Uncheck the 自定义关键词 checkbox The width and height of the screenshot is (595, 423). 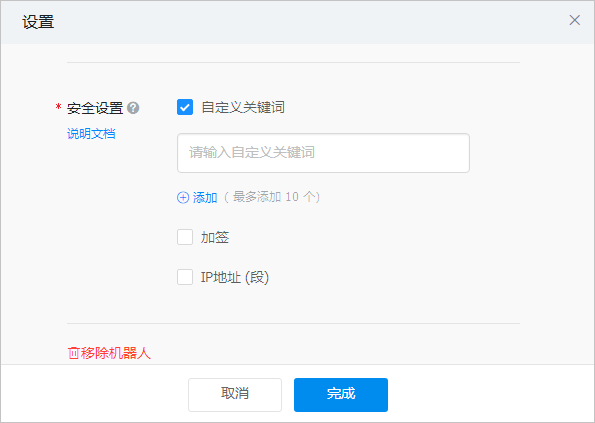[x=185, y=107]
